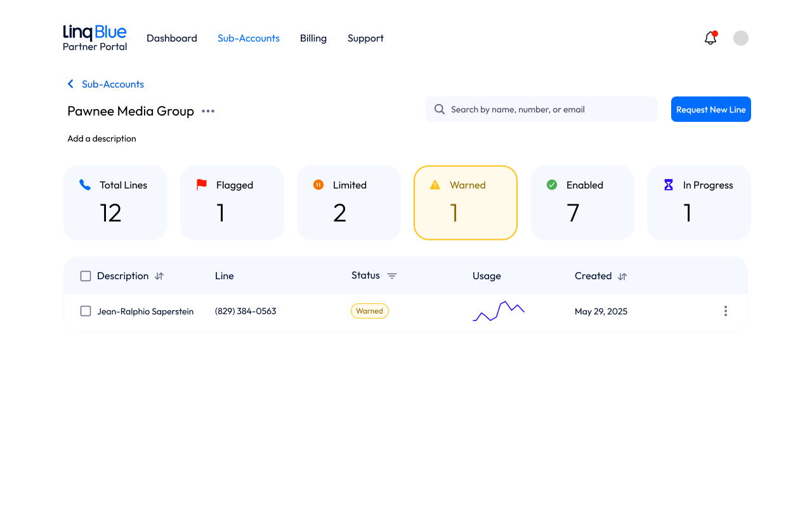Open the Status column filter icon

[392, 276]
